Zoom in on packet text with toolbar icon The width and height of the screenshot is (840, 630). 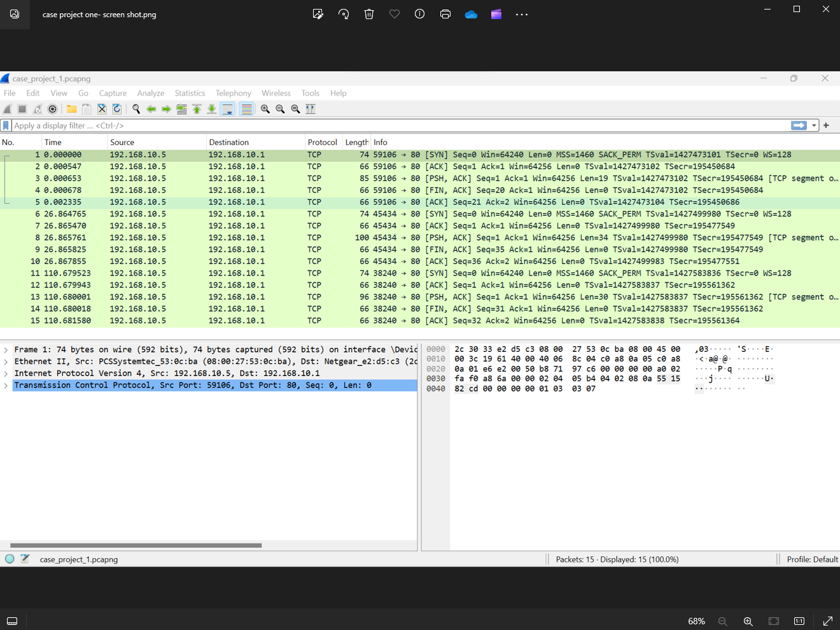click(265, 108)
